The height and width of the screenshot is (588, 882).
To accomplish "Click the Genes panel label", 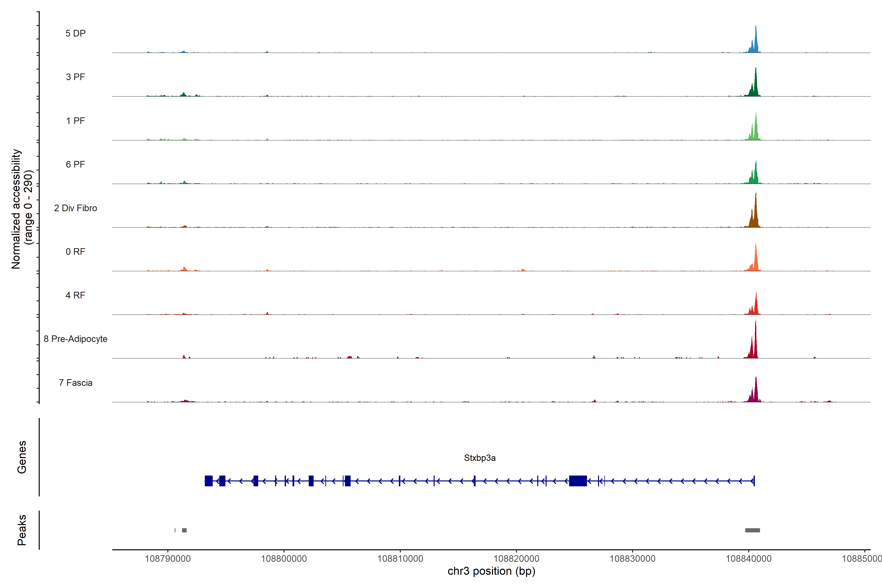I will point(22,457).
